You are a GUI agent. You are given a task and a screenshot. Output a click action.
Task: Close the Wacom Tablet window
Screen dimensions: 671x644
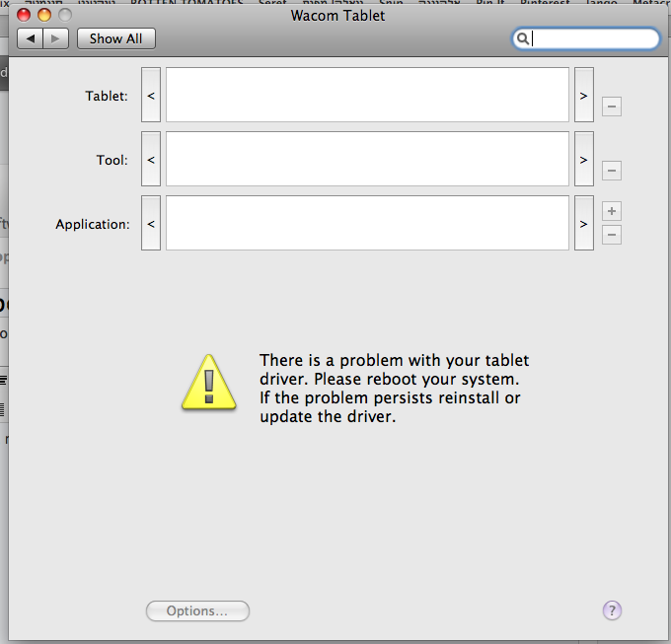tap(24, 15)
